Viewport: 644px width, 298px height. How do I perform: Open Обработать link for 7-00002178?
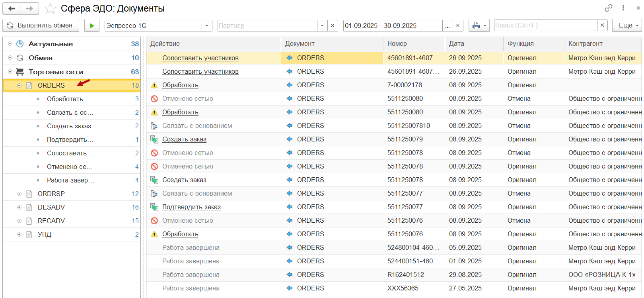180,85
